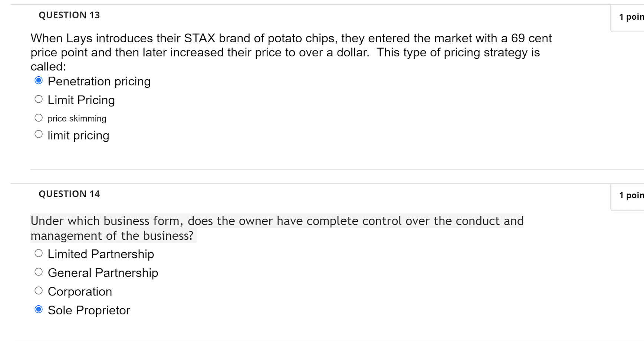This screenshot has width=644, height=341.
Task: Click the QUESTION 14 heading
Action: coord(69,193)
